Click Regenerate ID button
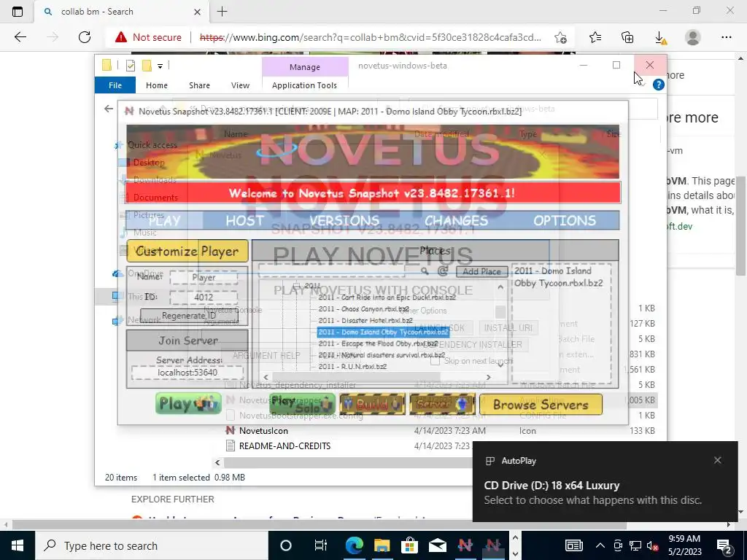 [189, 315]
